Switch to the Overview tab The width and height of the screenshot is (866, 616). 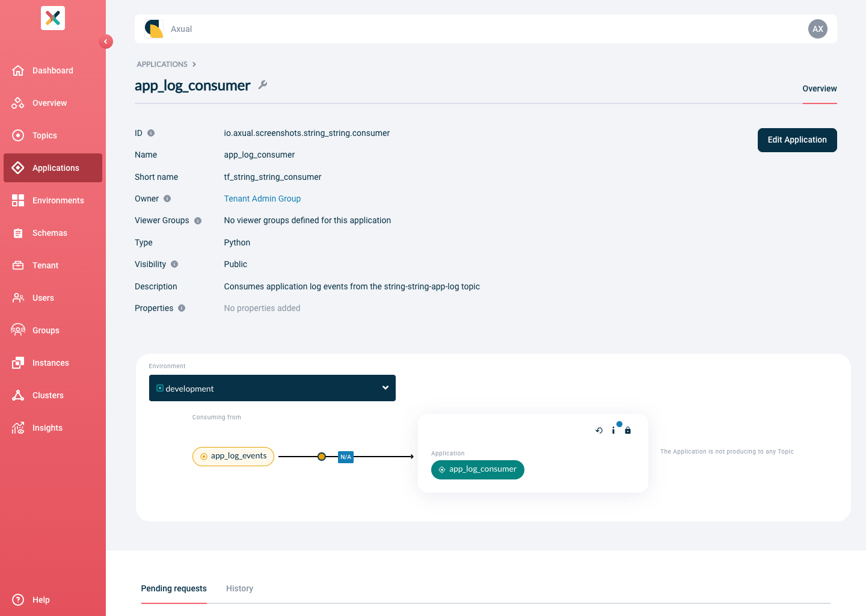(820, 88)
